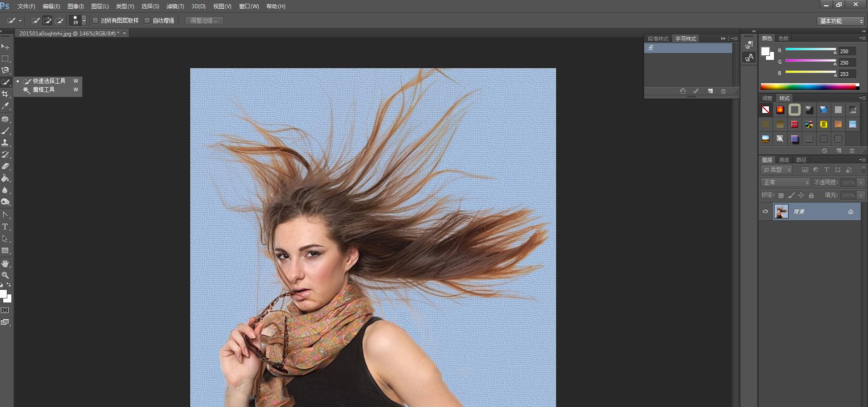Open the 类型 layer filter dropdown

(777, 170)
